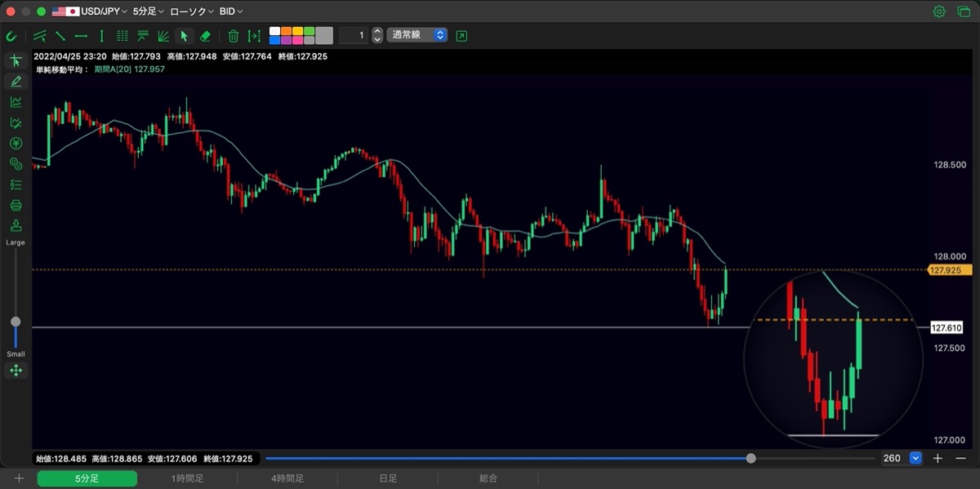Switch to the 総合 tab
This screenshot has width=980, height=489.
(x=488, y=478)
